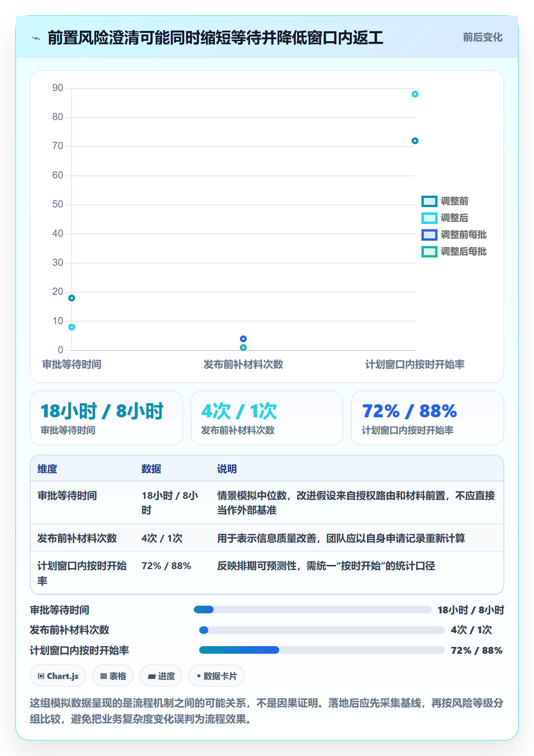The height and width of the screenshot is (756, 534).
Task: Select the 数据卡片 chip
Action: pos(217,676)
